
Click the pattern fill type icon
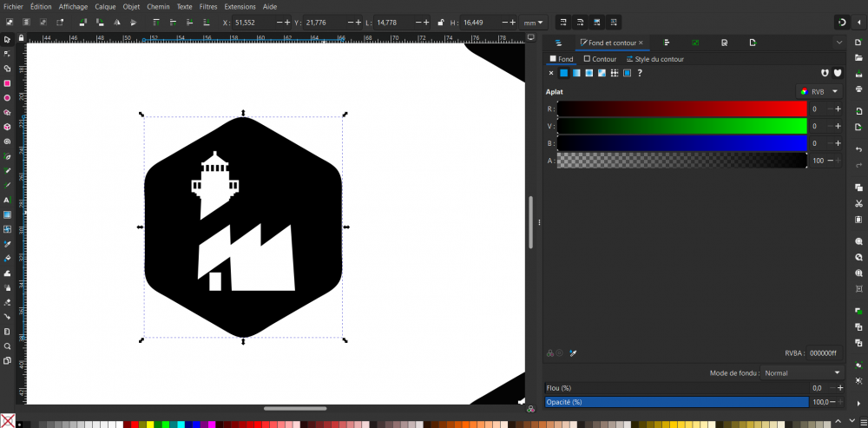614,73
